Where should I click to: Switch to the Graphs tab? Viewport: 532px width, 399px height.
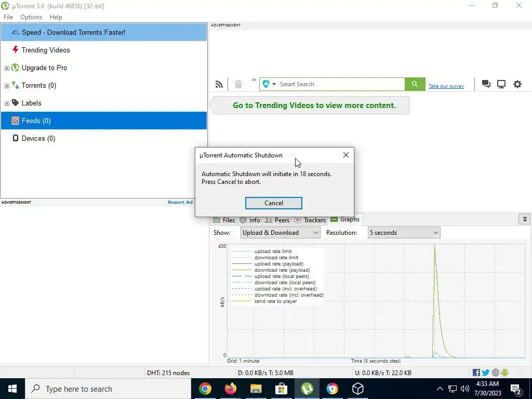[345, 219]
